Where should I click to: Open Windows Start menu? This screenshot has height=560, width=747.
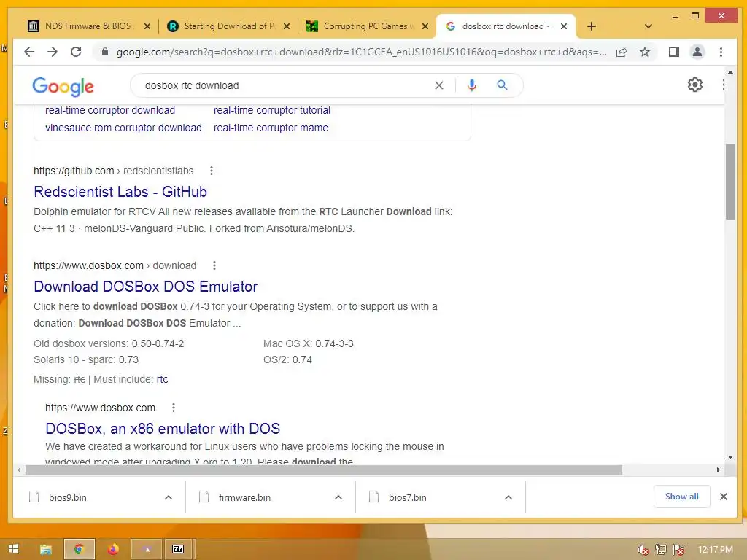(13, 549)
